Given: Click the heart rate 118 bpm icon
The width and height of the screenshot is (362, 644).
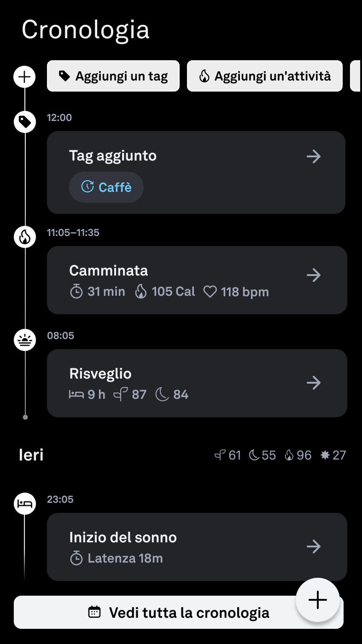Looking at the screenshot, I should click(x=210, y=292).
